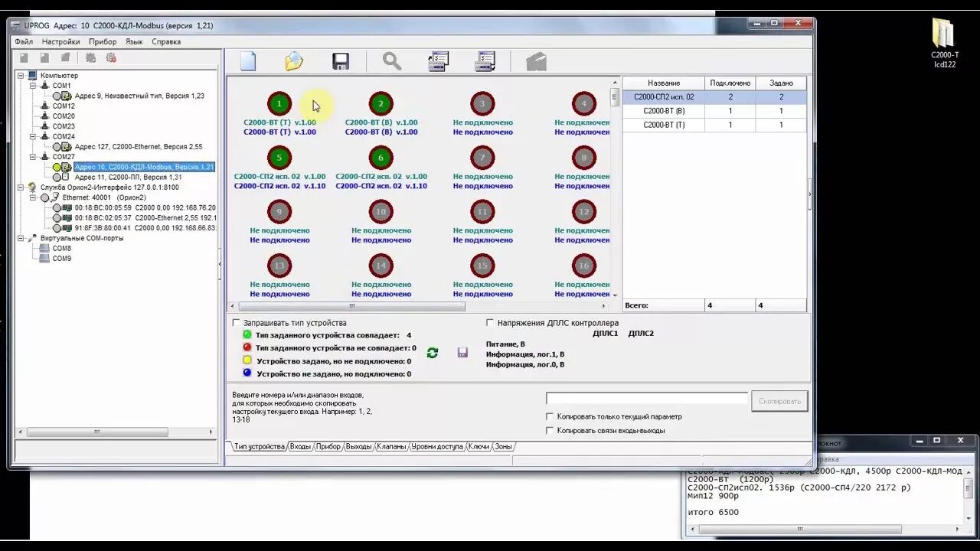Open the Язык menu
The width and height of the screenshot is (980, 551).
point(134,41)
